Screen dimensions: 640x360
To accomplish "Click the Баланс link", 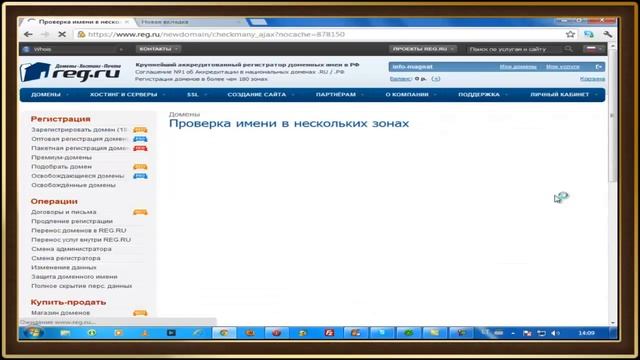I will click(x=400, y=79).
